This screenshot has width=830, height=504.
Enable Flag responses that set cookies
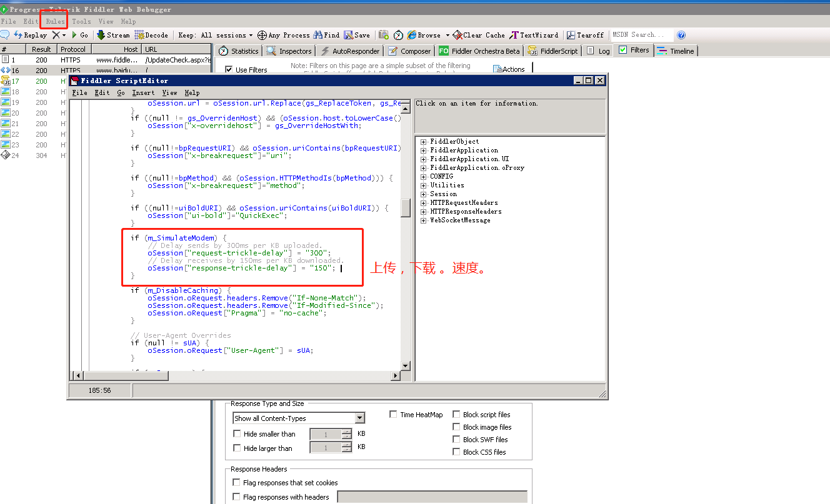click(x=236, y=483)
